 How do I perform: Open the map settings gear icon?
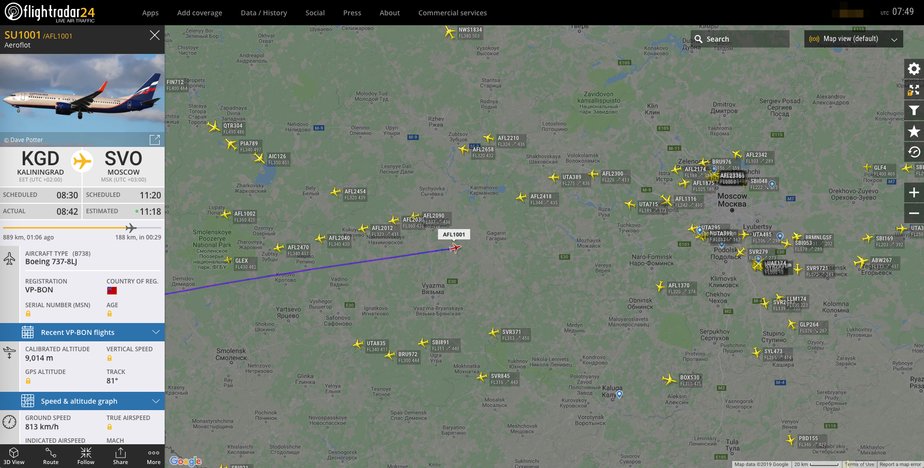913,69
